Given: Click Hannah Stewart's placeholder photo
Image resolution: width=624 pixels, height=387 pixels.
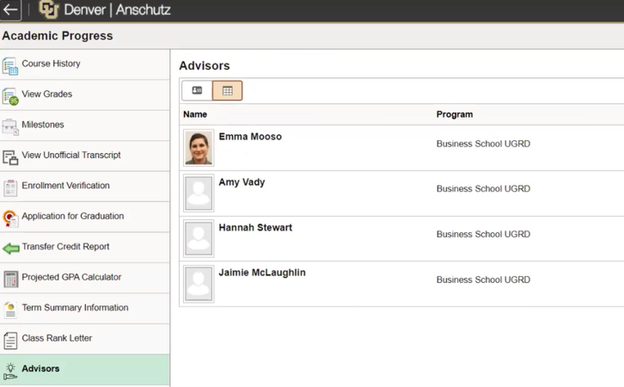Looking at the screenshot, I should click(x=199, y=238).
